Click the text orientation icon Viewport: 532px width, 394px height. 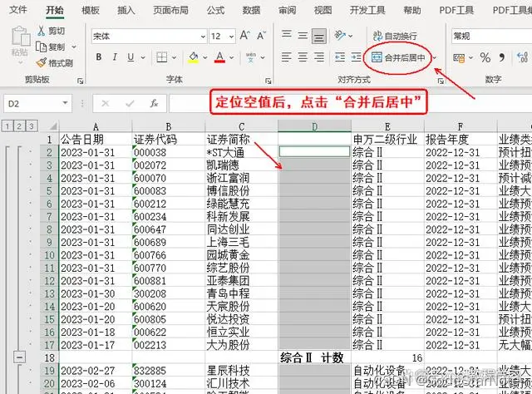[x=340, y=35]
